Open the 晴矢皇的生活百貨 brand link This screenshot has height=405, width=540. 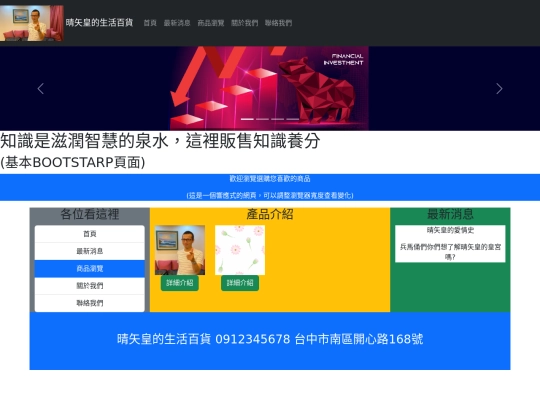click(x=99, y=23)
